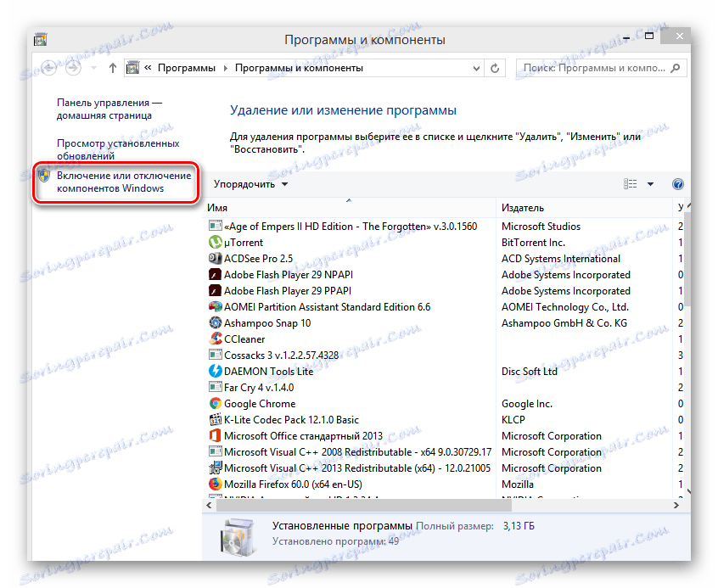This screenshot has height=588, width=718.
Task: Click the Adobe Flash Player 29 NPAPI icon
Action: tap(216, 274)
